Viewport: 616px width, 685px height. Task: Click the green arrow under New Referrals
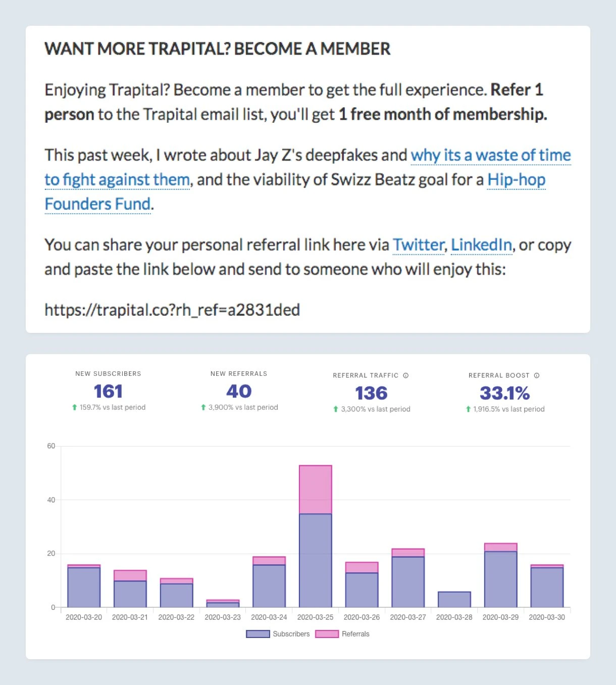coord(203,407)
